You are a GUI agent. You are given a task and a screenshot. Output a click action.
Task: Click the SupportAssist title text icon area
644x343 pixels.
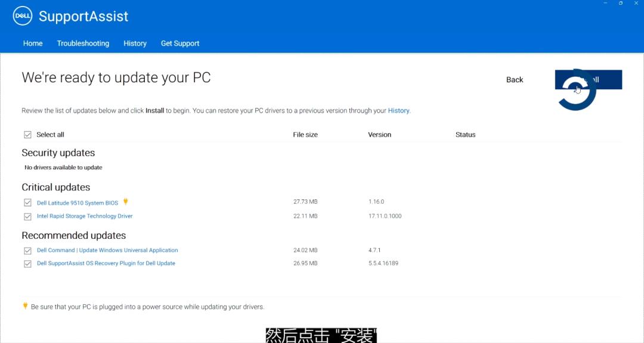(x=83, y=16)
